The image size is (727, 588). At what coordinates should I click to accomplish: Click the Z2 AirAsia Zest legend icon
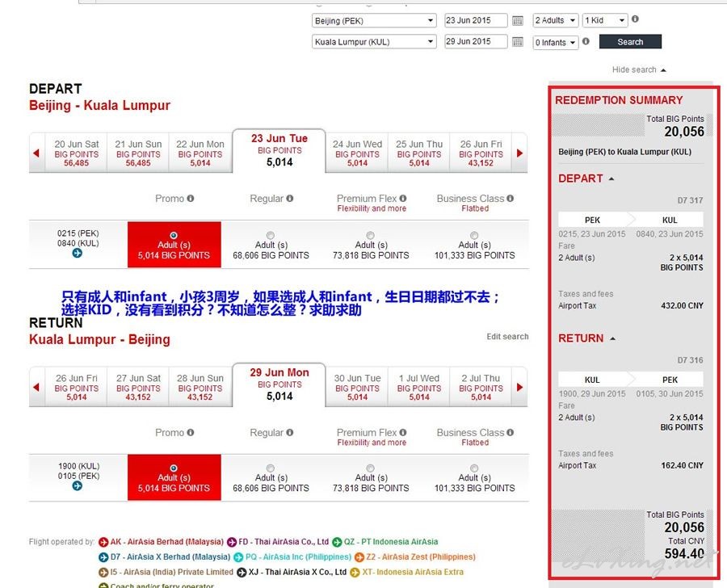point(359,557)
